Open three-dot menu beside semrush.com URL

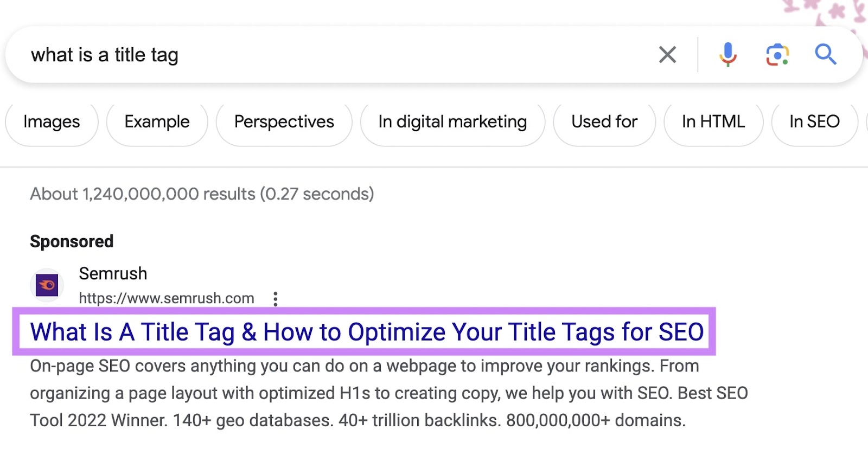[276, 299]
